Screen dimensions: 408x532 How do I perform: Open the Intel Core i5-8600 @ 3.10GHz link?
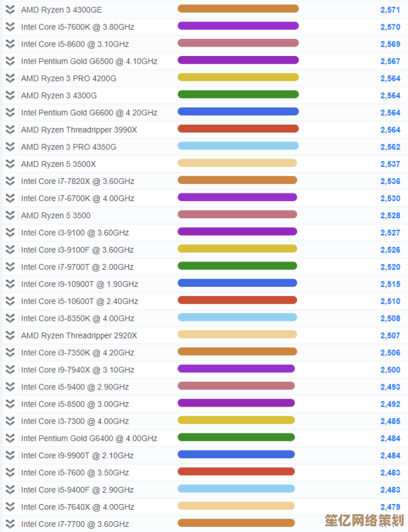point(74,45)
